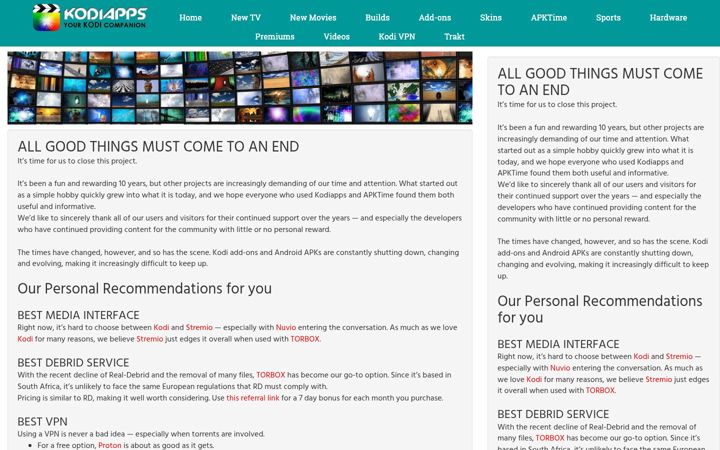Screen dimensions: 720x450
Task: Follow Nuvio link in main article
Action: (x=286, y=327)
